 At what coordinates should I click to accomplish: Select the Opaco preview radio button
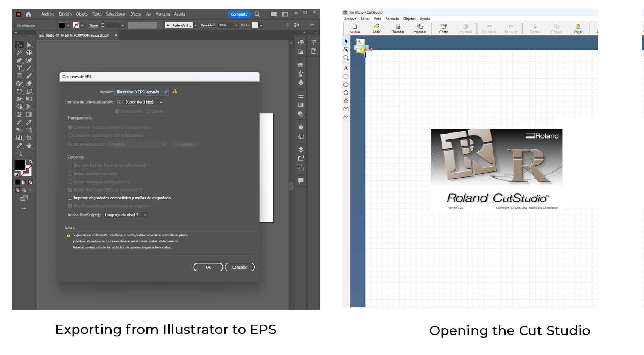pos(148,111)
